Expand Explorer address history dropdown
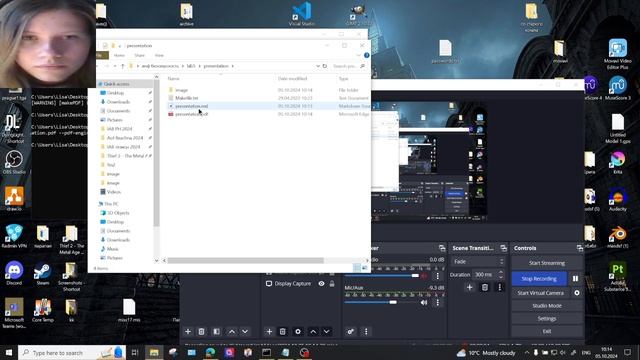 [318, 66]
